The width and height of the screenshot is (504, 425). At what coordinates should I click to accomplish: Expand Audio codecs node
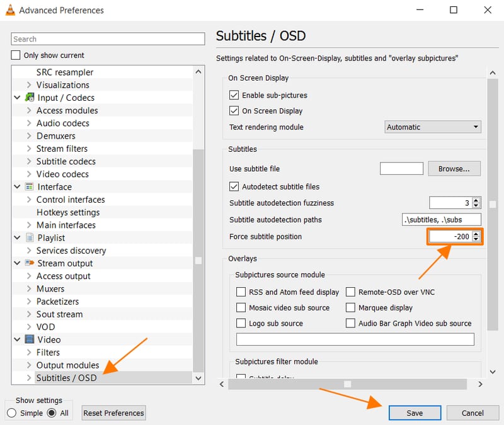(x=29, y=123)
